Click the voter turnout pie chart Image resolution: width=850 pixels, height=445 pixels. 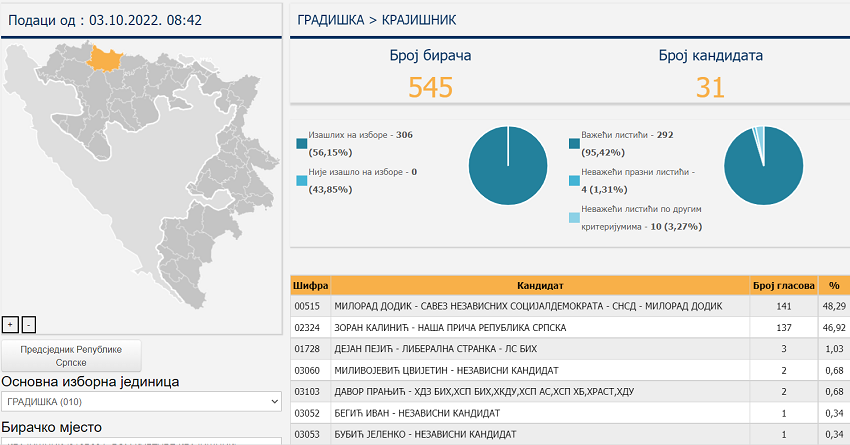[508, 164]
